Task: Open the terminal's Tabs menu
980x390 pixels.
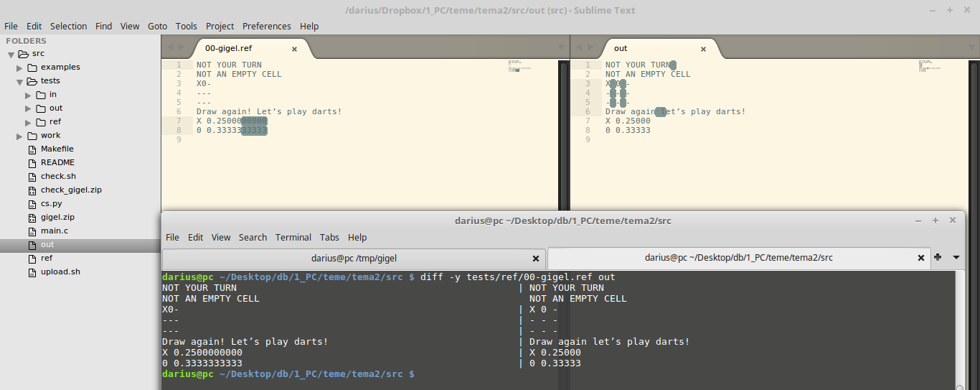Action: click(x=329, y=237)
